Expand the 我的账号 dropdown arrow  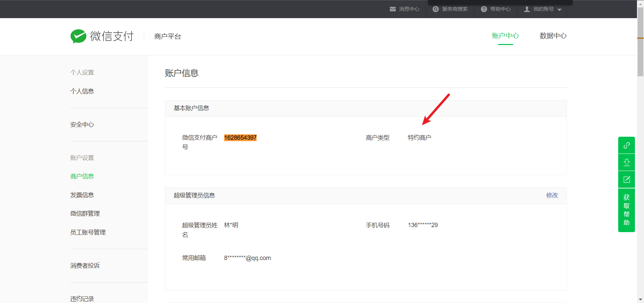[559, 10]
